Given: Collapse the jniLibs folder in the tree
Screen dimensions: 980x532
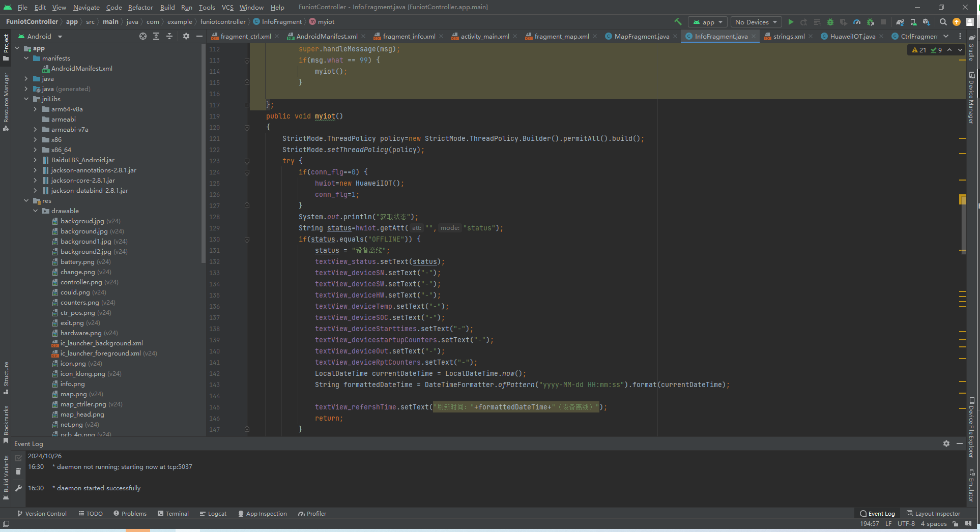Looking at the screenshot, I should (26, 99).
